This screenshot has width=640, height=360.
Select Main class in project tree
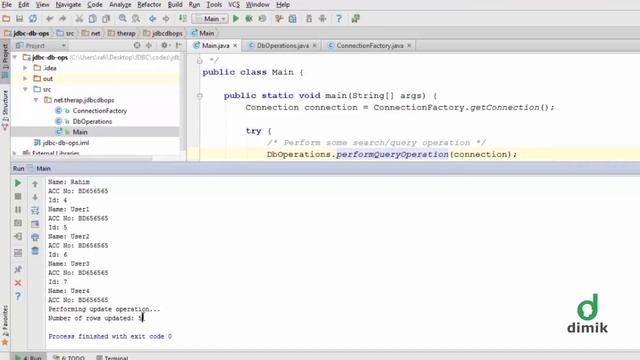click(80, 132)
